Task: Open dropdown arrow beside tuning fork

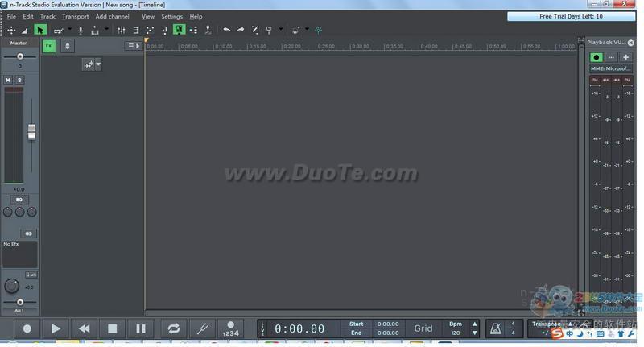Action: [280, 29]
